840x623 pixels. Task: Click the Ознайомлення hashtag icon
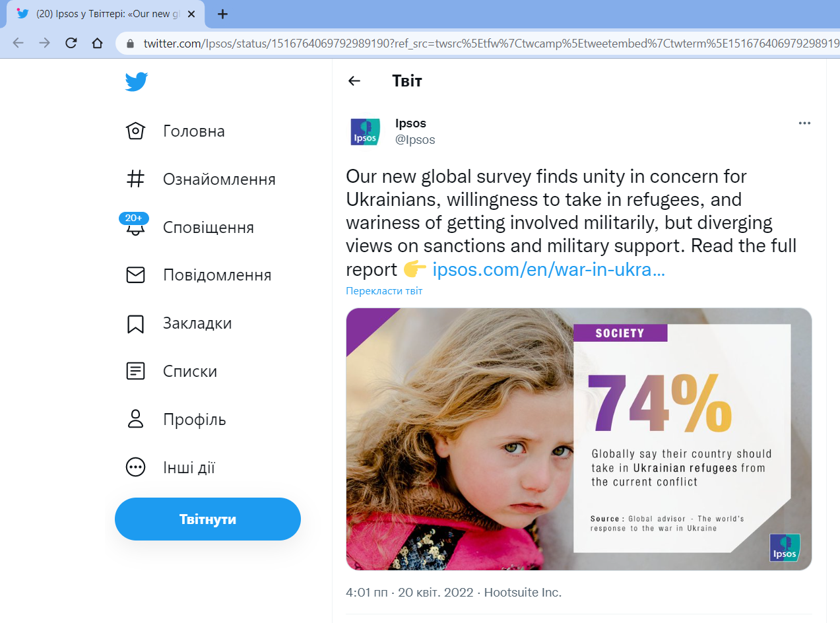pyautogui.click(x=135, y=179)
